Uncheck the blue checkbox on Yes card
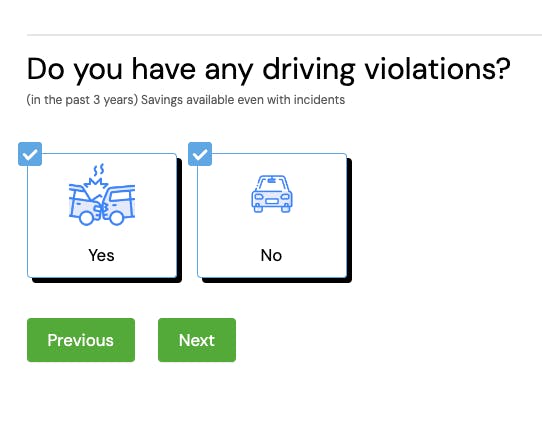The width and height of the screenshot is (542, 421). 30,154
